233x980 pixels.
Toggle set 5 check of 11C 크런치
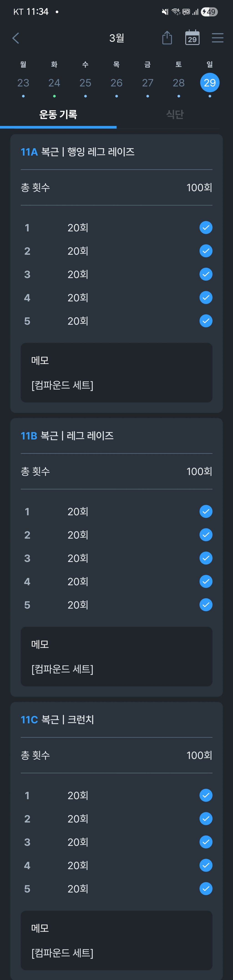(206, 889)
